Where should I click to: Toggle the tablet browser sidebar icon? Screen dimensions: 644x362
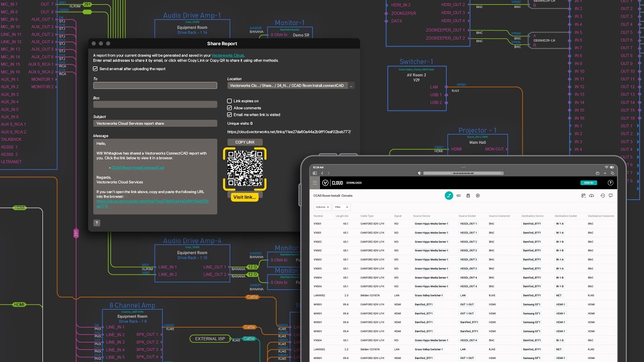click(315, 173)
